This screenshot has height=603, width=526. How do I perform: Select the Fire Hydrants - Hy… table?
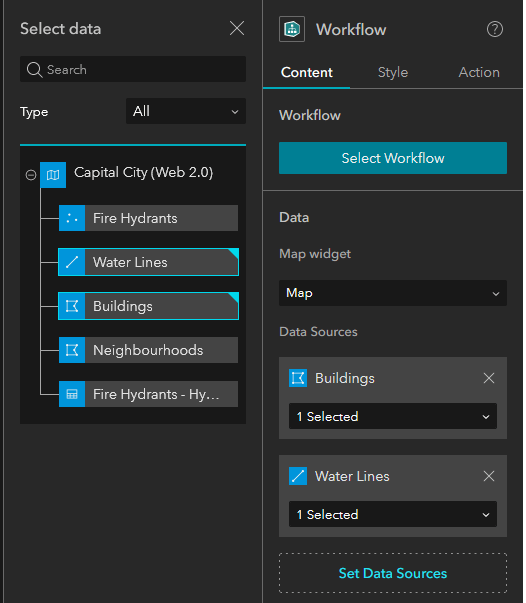click(148, 394)
